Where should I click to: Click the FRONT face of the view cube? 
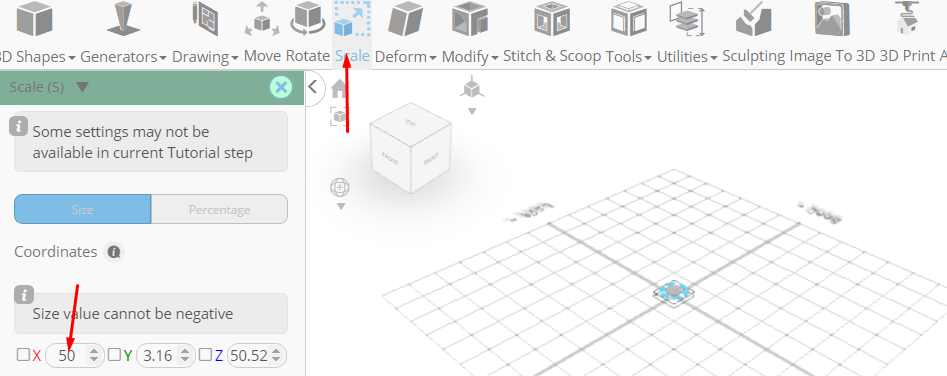coord(390,159)
